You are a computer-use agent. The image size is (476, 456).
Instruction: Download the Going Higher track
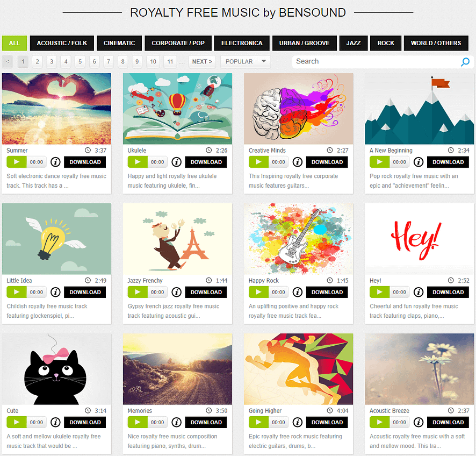click(327, 422)
